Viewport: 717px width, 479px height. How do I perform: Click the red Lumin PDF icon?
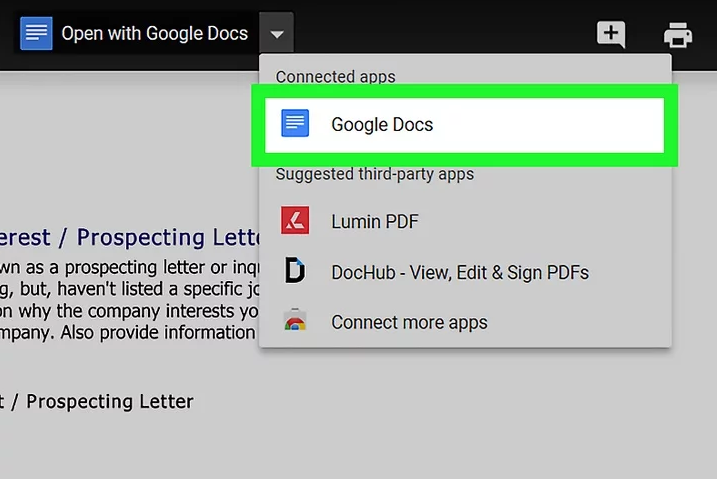coord(295,221)
